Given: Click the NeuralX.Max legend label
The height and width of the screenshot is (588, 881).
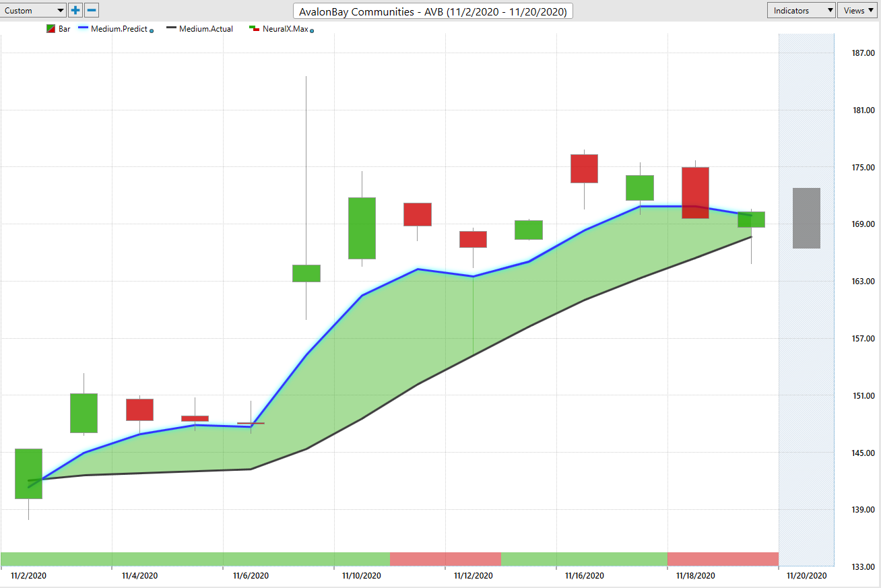Looking at the screenshot, I should 284,29.
